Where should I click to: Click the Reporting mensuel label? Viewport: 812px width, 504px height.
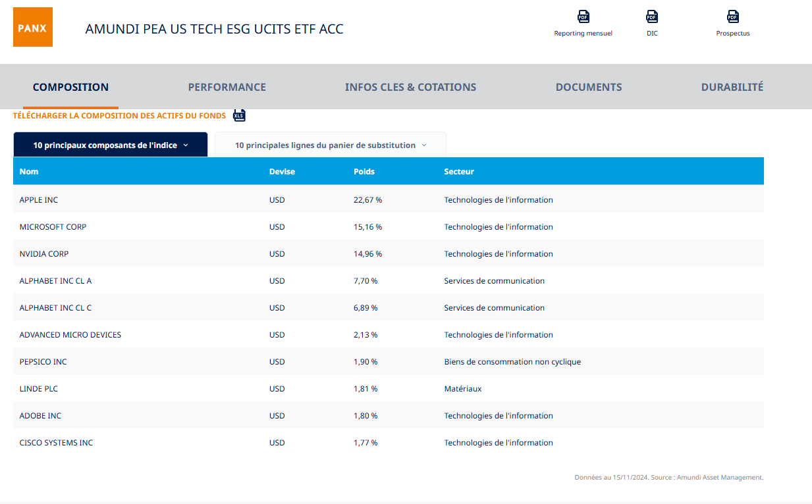pos(583,34)
